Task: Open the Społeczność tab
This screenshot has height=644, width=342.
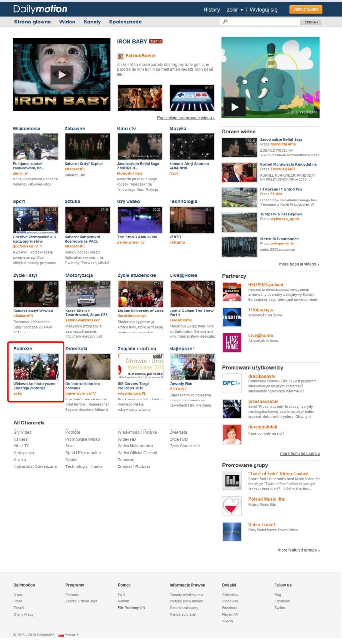Action: coord(126,22)
